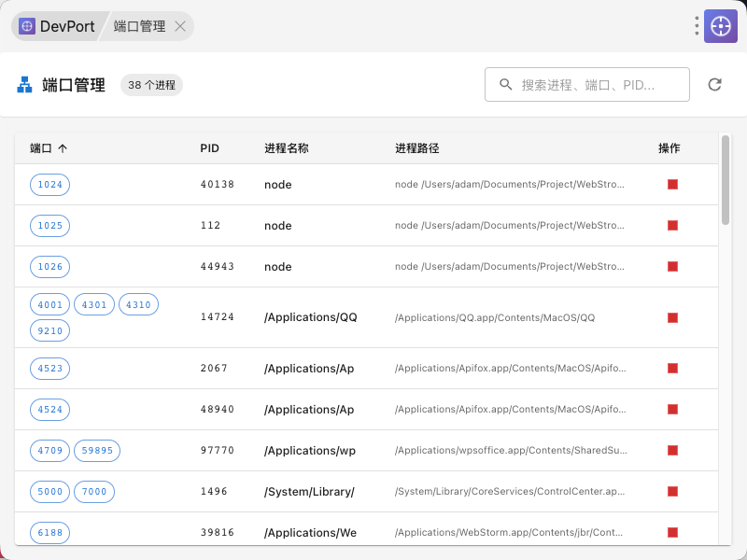Click port badge 1024

[50, 185]
